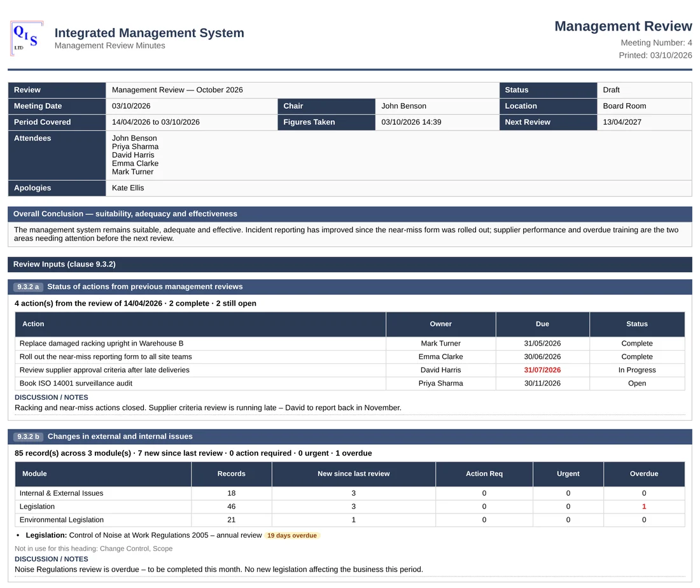700x588 pixels.
Task: Click the 'Overdue' column header
Action: tap(644, 473)
